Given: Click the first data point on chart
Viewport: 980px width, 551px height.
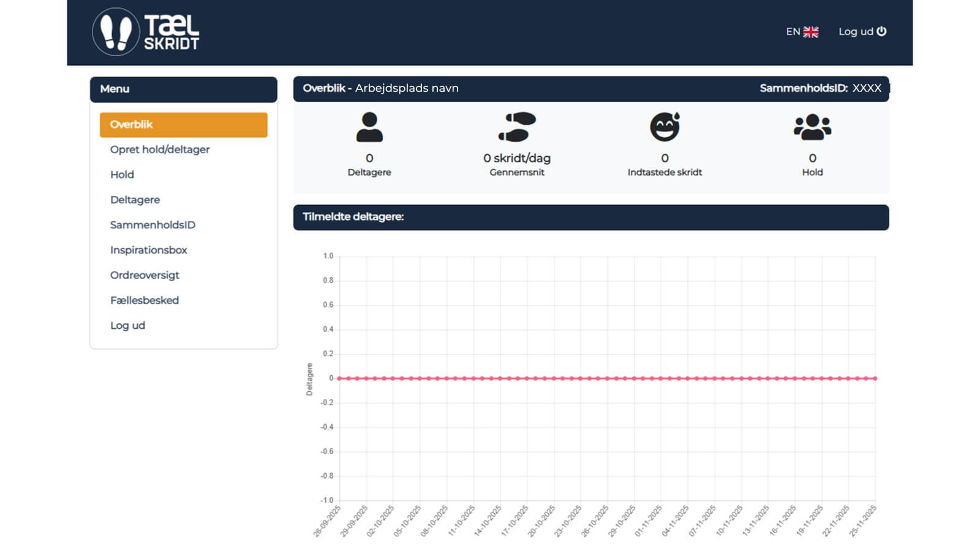Looking at the screenshot, I should (x=340, y=378).
